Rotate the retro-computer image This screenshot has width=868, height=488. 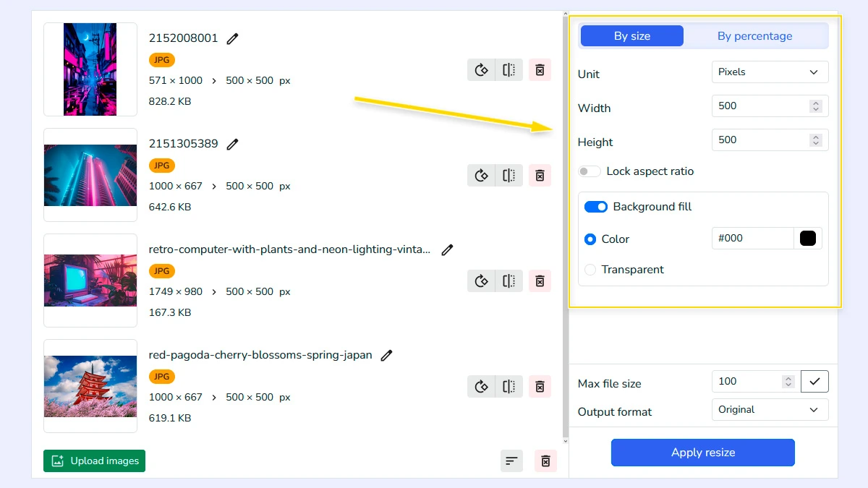point(481,281)
